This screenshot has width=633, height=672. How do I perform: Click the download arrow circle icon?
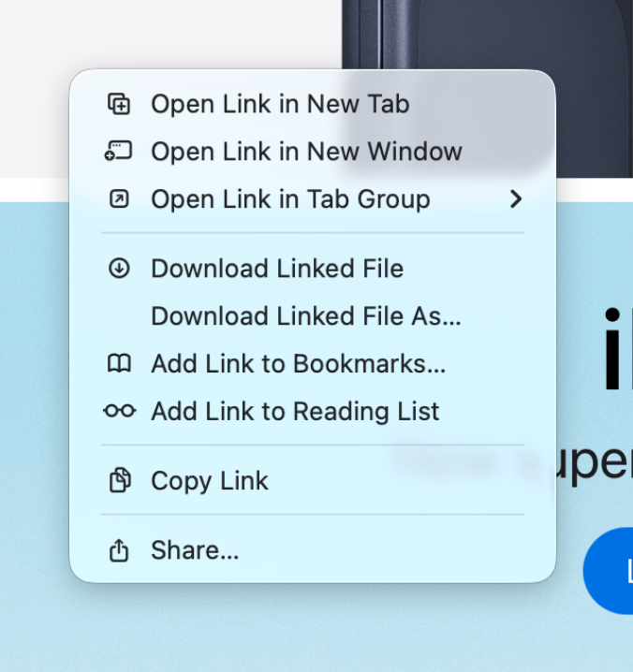pos(119,269)
